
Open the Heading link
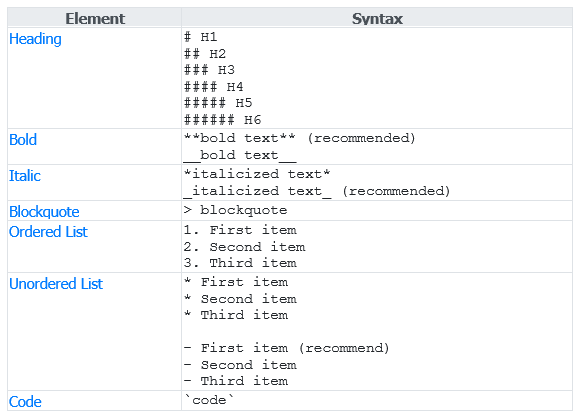(35, 39)
